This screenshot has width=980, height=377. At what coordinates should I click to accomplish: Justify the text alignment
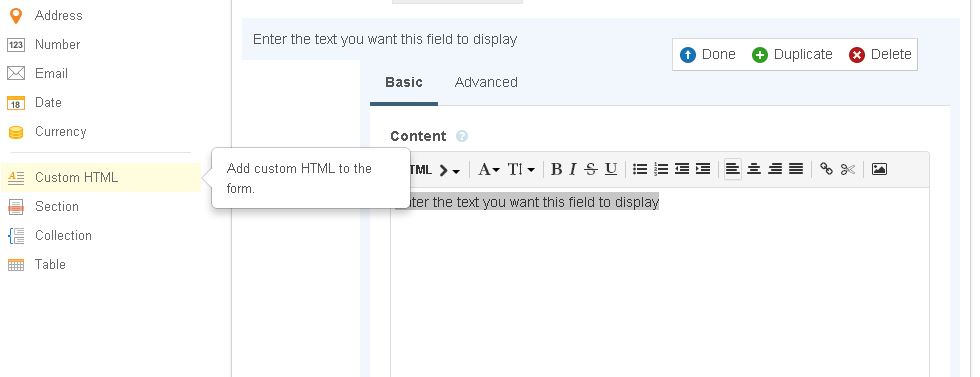796,169
